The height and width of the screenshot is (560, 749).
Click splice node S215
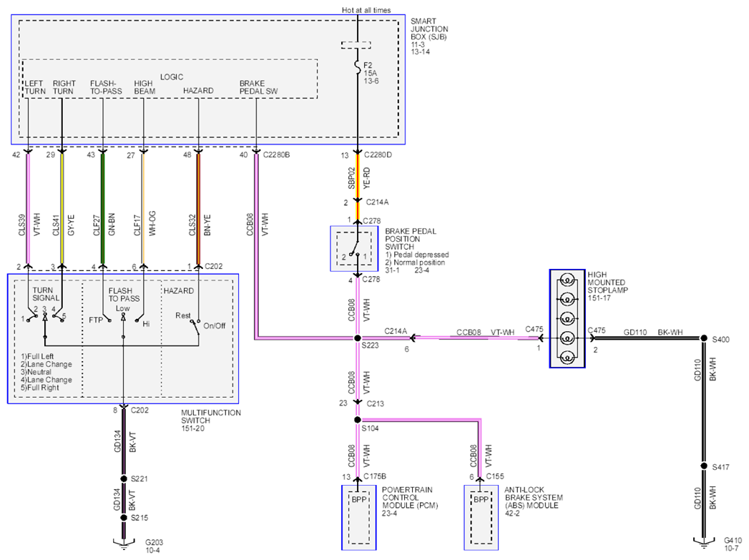124,518
